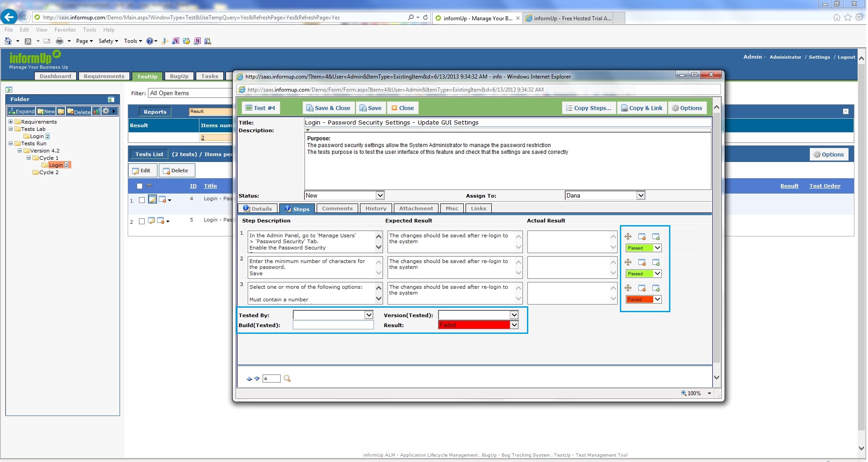
Task: Collapse the Tests Lab tree node
Action: 11,129
